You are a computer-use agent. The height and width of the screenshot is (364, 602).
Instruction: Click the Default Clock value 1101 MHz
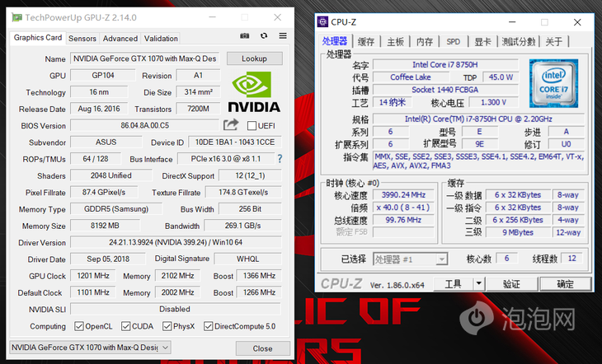(x=93, y=292)
